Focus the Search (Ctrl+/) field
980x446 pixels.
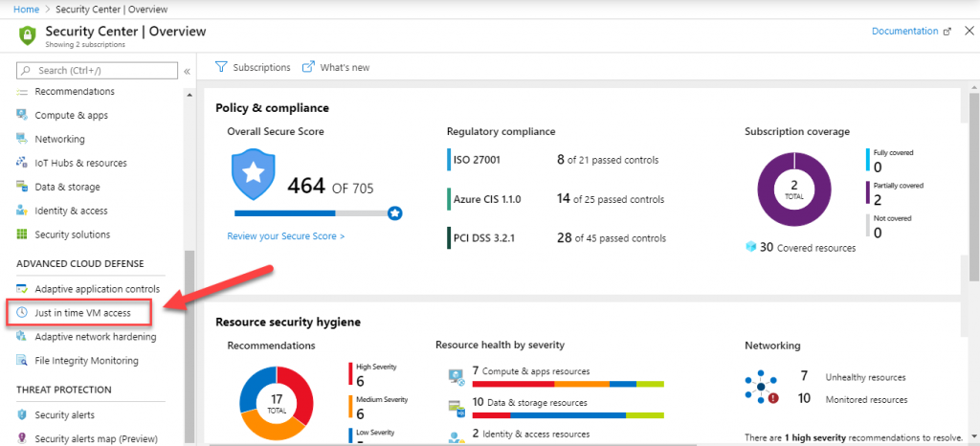coord(97,71)
